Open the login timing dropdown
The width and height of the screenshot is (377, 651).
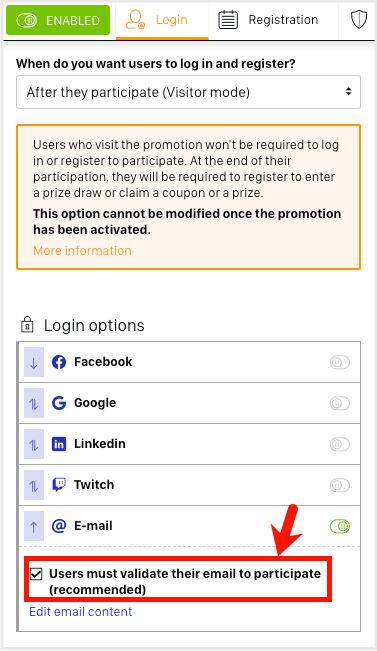188,92
